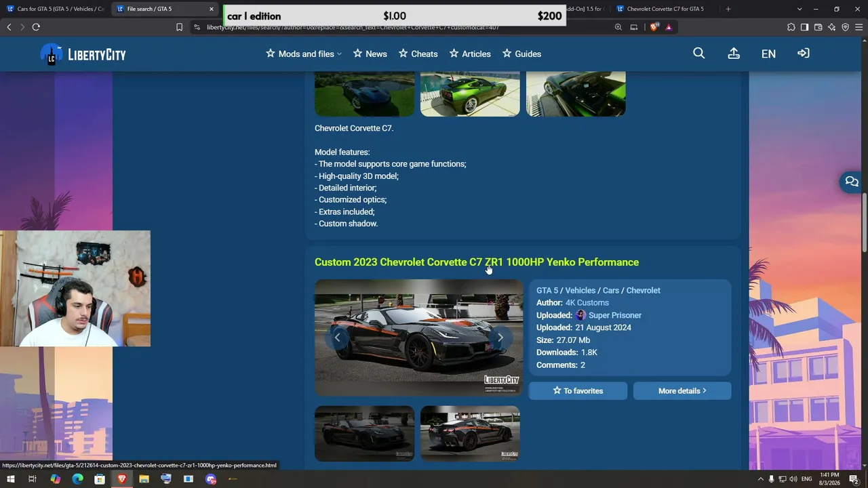
Task: Open the Discord app on taskbar
Action: 211,479
